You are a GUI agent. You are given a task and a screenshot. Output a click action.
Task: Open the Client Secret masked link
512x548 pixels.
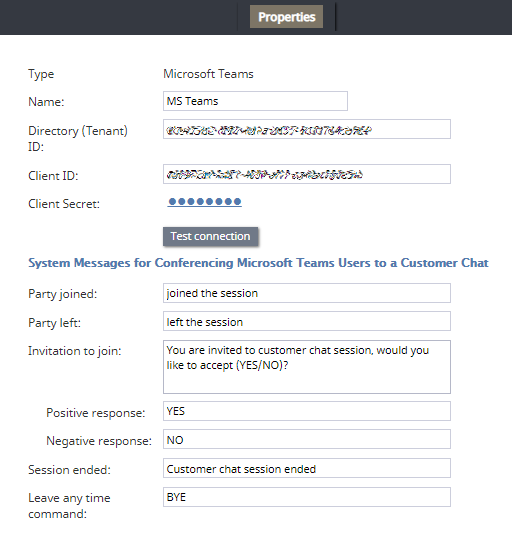204,202
